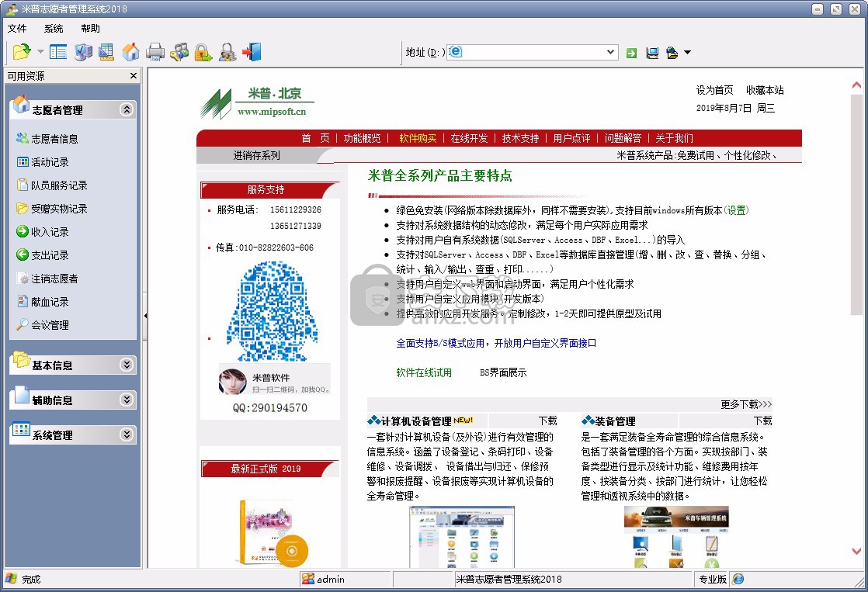Click the 用户点评 navigation tab
Image resolution: width=868 pixels, height=592 pixels.
571,138
